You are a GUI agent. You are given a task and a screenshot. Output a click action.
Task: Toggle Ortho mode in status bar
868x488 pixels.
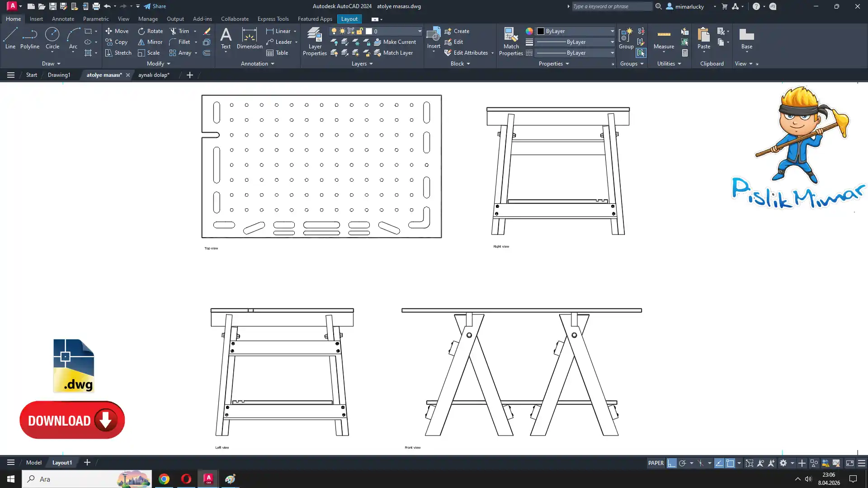click(671, 463)
